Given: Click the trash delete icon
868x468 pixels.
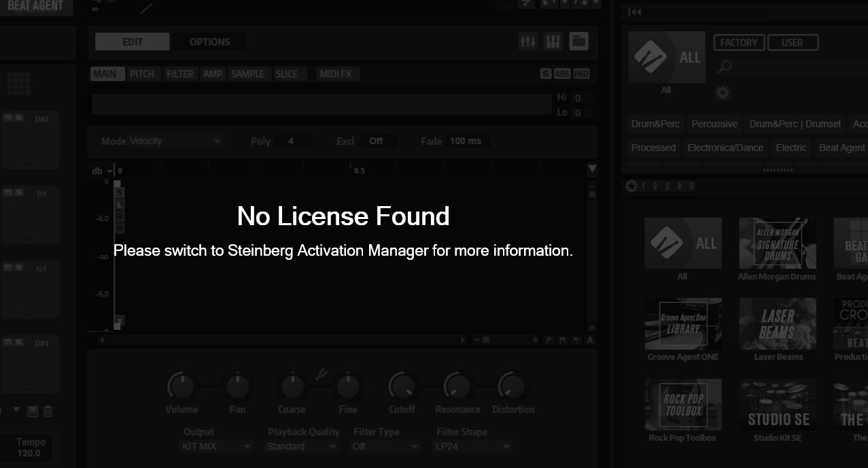Looking at the screenshot, I should (x=48, y=411).
